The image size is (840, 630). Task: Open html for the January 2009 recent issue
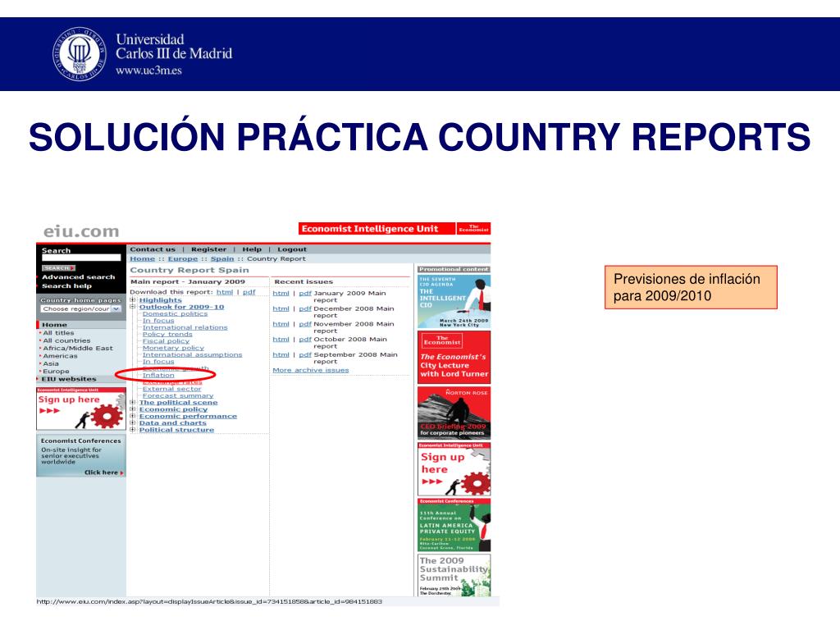click(x=281, y=294)
